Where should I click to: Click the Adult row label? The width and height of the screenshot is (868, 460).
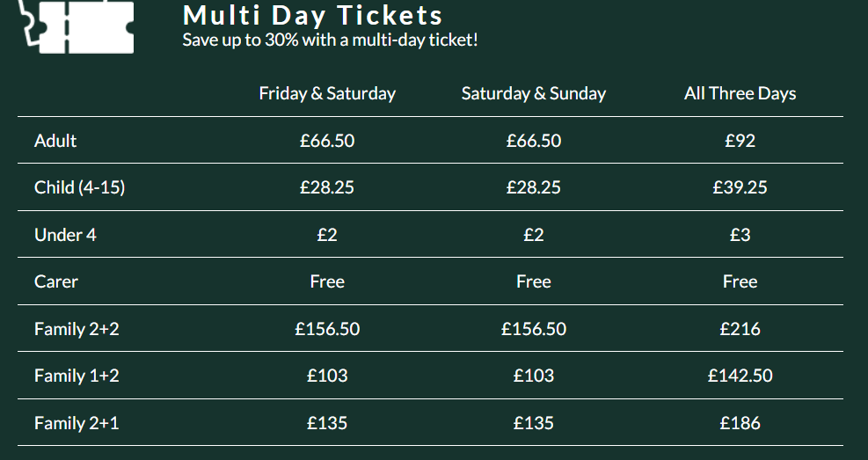tap(55, 141)
